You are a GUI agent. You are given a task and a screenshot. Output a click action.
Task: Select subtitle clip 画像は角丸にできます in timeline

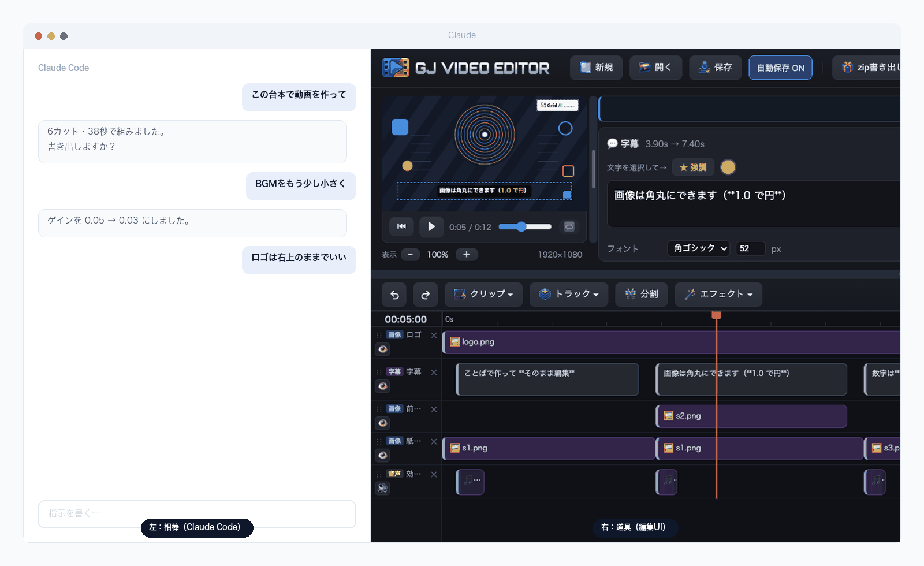click(x=751, y=379)
